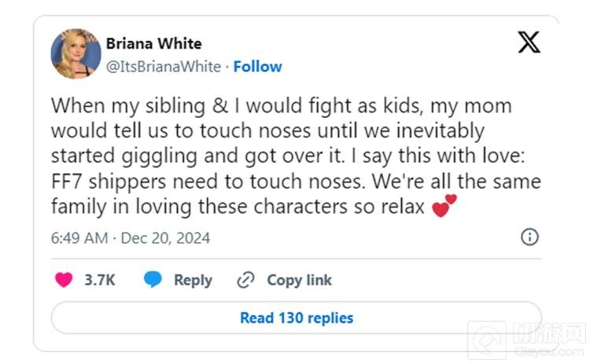This screenshot has width=590, height=364.
Task: Open the tweet info icon
Action: (530, 237)
